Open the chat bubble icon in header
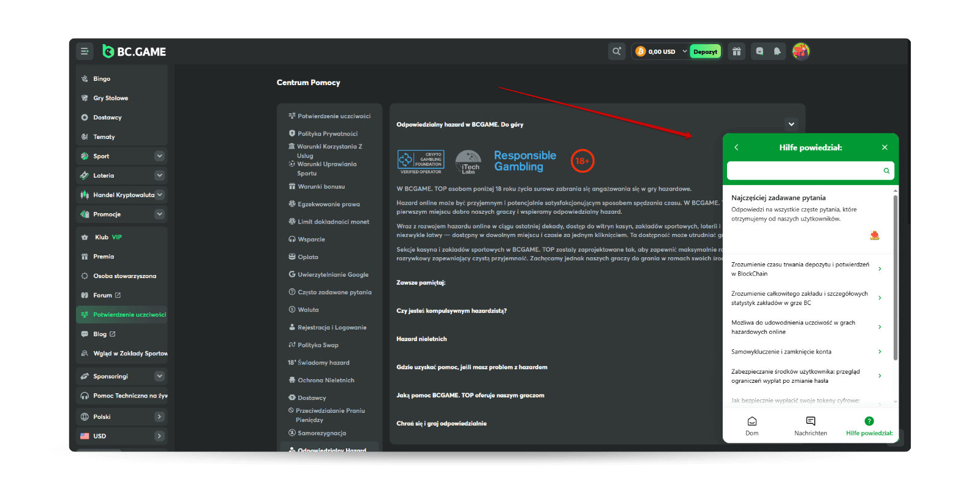Viewport: 980px width, 490px height. pyautogui.click(x=759, y=51)
